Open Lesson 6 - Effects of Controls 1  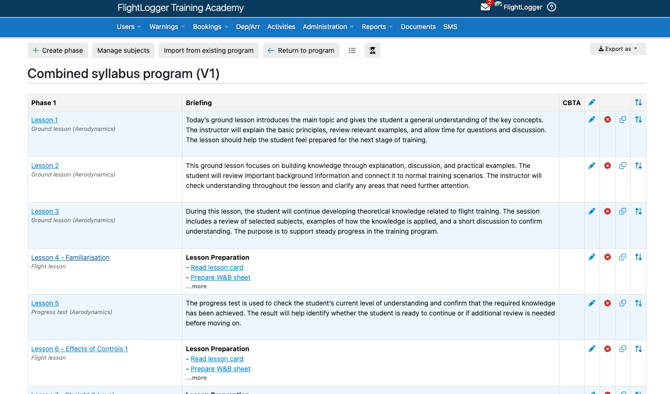click(x=79, y=349)
